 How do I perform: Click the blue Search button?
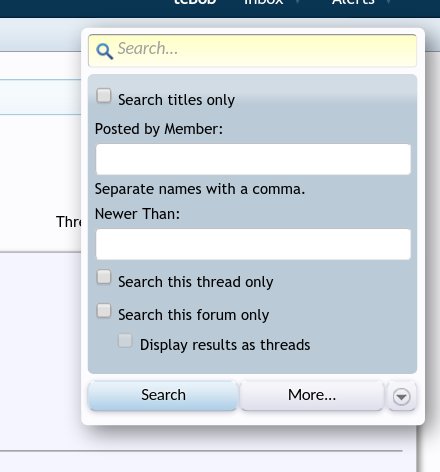[163, 395]
